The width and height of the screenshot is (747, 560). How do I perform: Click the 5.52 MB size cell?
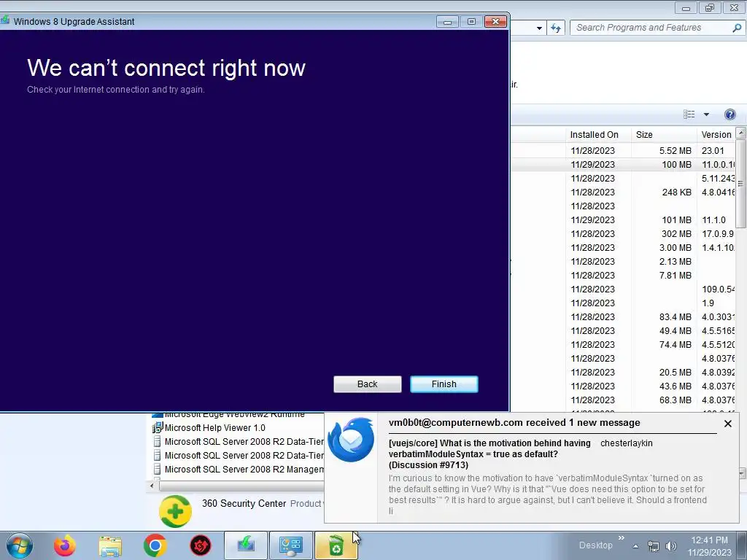click(675, 150)
